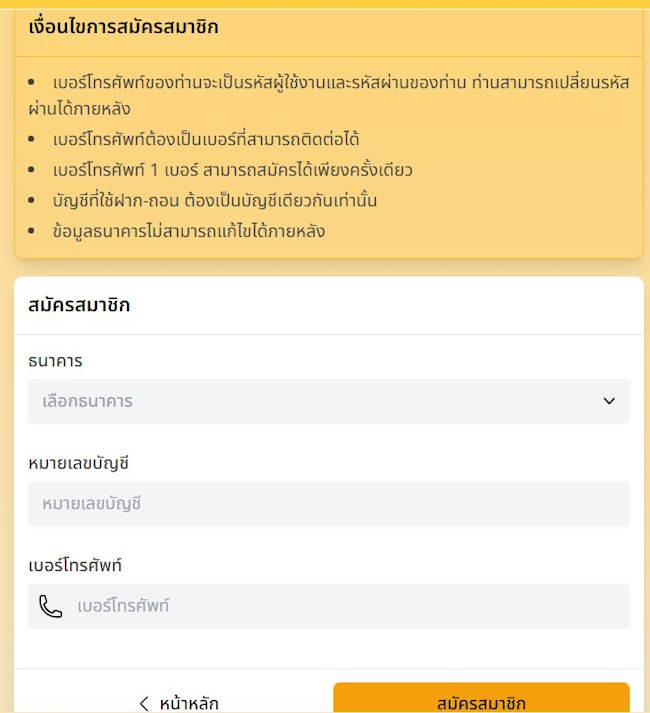This screenshot has height=713, width=650.
Task: Click the condition ข้อมูลธนาคารไม่สามารถแก้ไขได้ภายหลัง
Action: [x=188, y=231]
